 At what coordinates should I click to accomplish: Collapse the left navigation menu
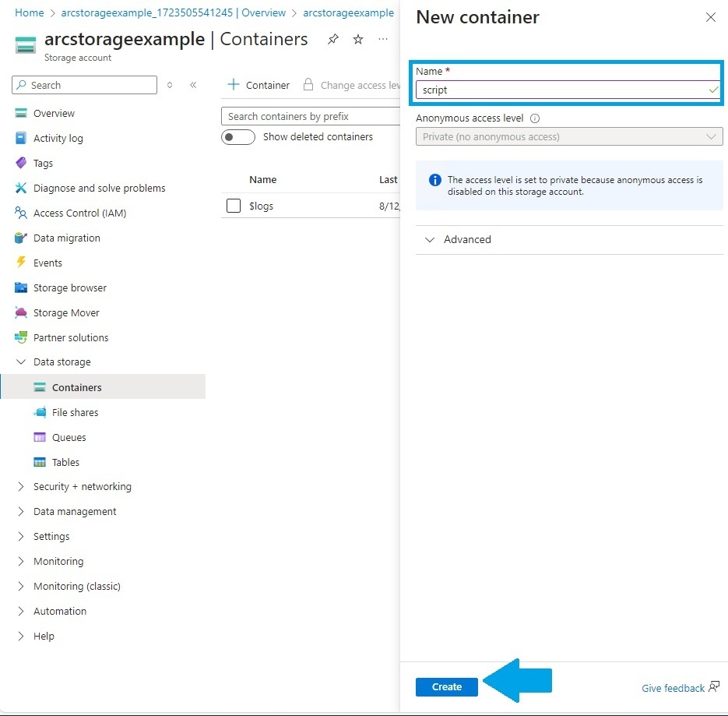coord(193,85)
